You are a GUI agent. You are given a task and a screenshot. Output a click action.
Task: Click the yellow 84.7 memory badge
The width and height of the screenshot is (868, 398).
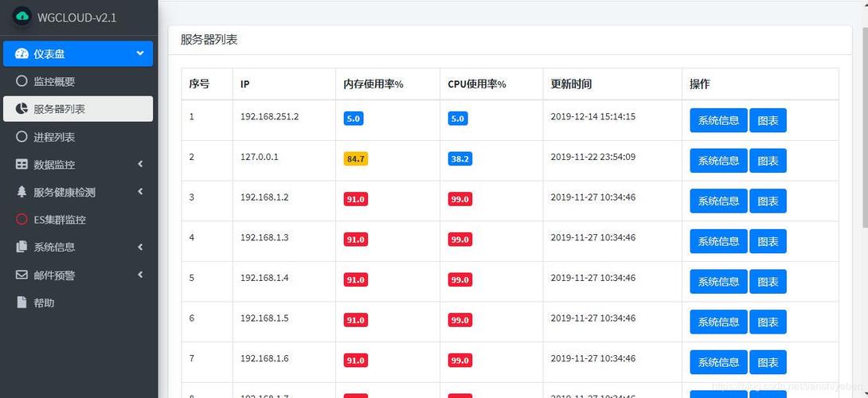pos(355,159)
